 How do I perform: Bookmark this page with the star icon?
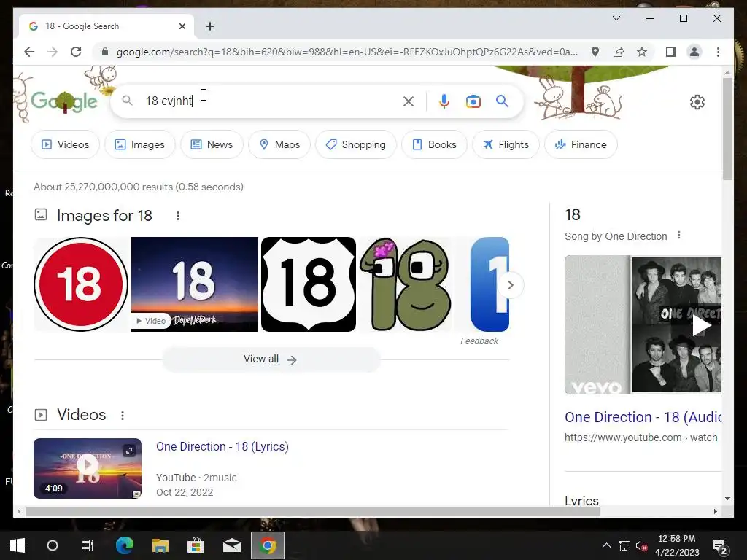coord(642,52)
